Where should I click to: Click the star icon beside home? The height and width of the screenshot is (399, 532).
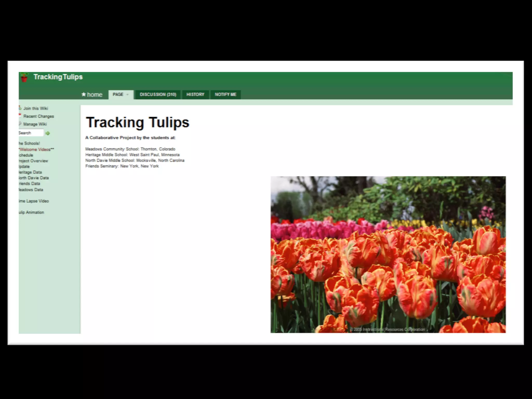84,94
